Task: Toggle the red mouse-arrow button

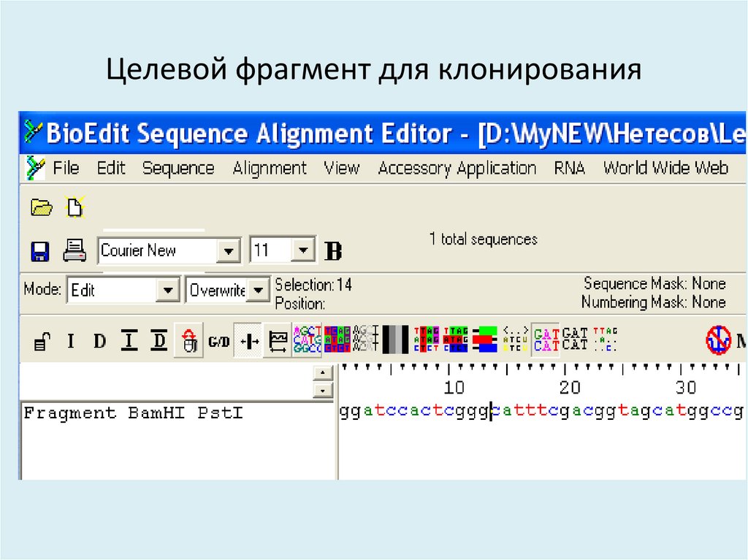Action: coord(189,340)
